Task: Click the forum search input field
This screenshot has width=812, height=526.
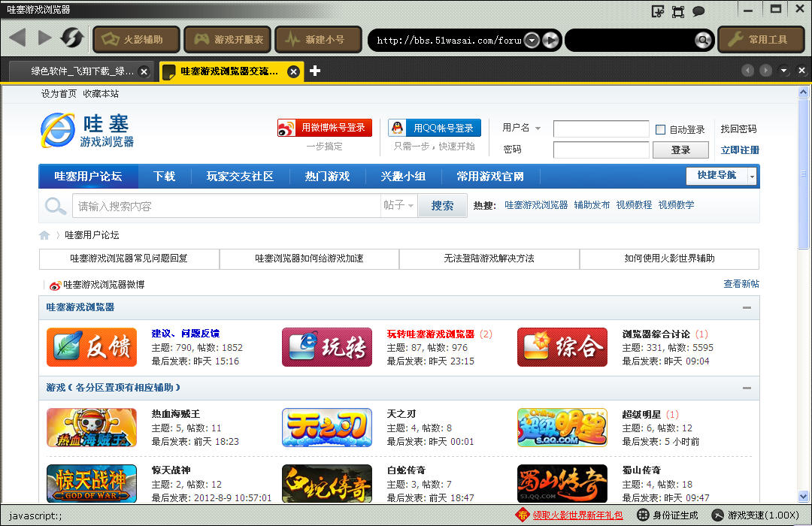Action: 226,205
